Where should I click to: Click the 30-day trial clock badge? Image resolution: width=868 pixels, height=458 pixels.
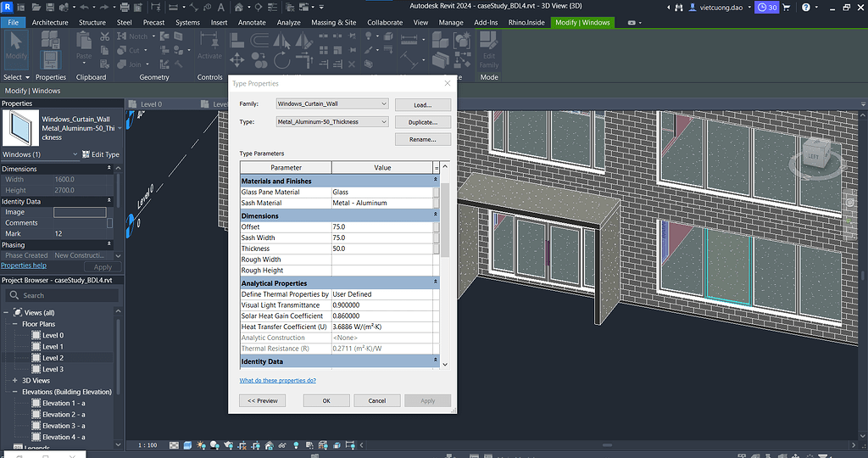767,7
